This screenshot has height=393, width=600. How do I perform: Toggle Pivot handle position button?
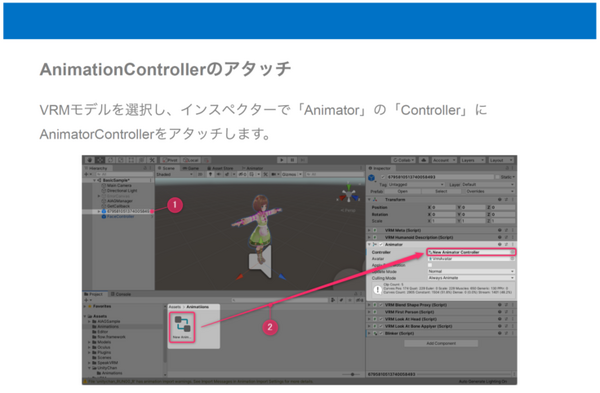pyautogui.click(x=170, y=160)
